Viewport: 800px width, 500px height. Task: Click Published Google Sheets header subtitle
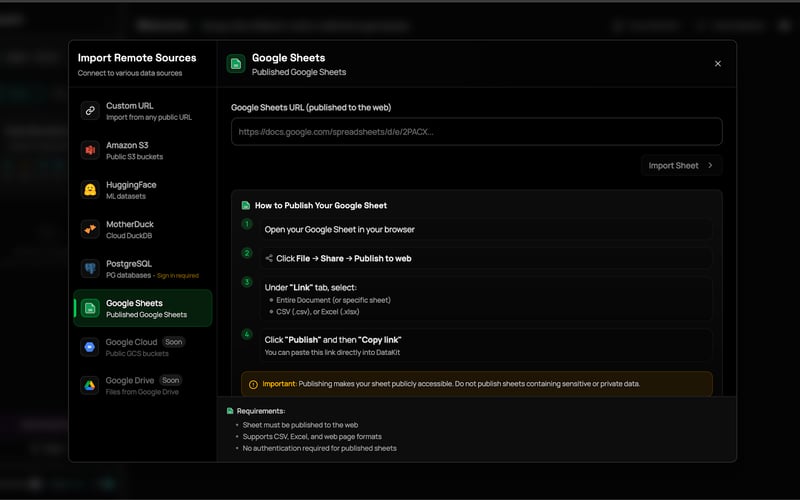298,72
